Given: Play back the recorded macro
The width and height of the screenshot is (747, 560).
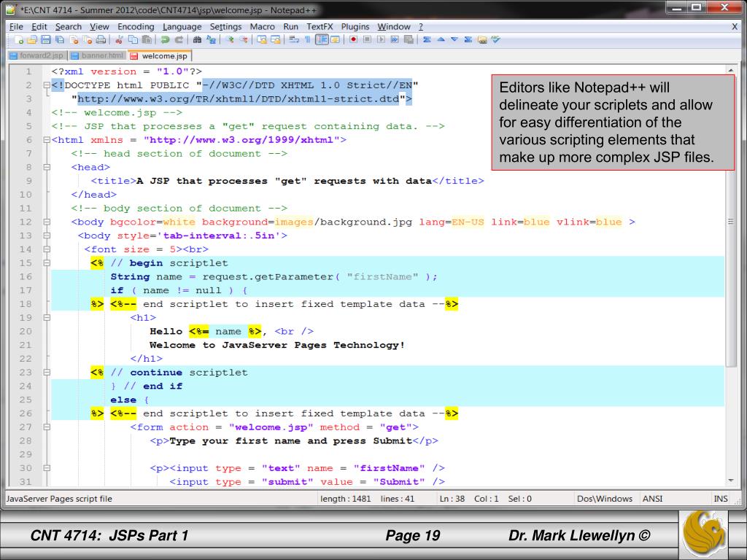Looking at the screenshot, I should (x=381, y=40).
